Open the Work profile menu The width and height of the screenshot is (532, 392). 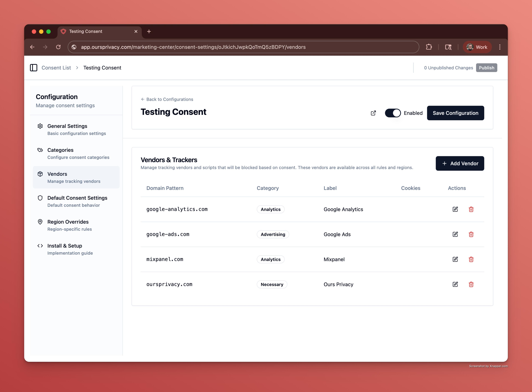(x=477, y=47)
